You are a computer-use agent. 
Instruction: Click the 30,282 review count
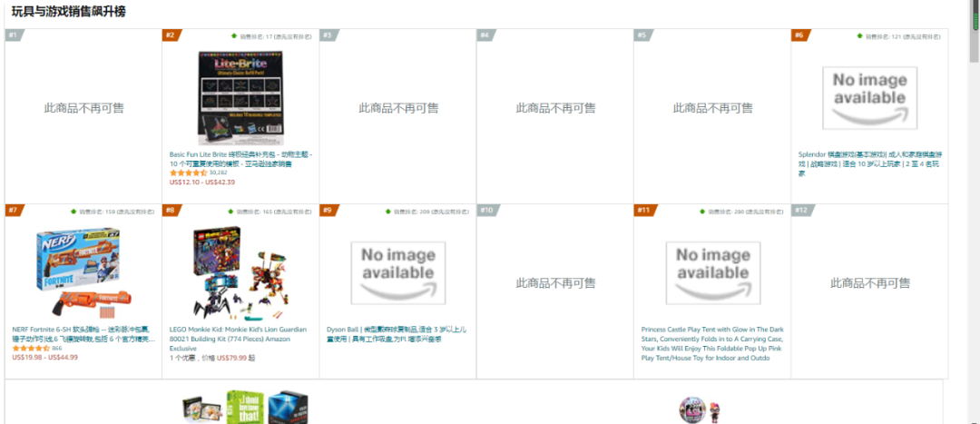[x=218, y=173]
